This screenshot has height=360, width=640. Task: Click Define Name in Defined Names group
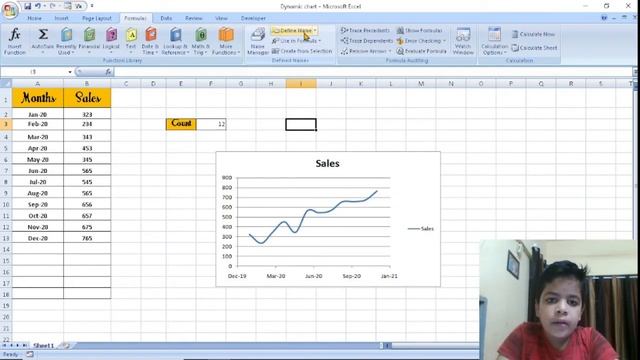point(292,31)
